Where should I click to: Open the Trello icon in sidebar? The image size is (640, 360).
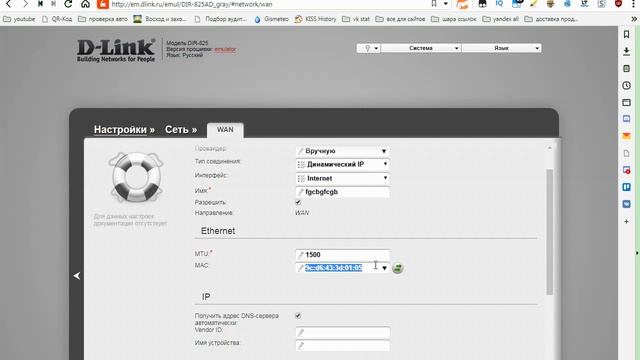627,187
